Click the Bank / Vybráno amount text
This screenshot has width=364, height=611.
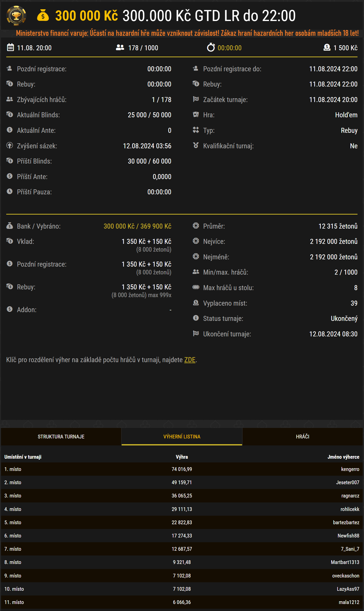coord(137,226)
